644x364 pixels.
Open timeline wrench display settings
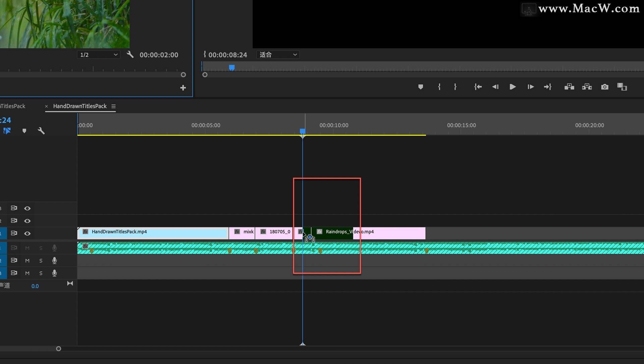(x=41, y=131)
